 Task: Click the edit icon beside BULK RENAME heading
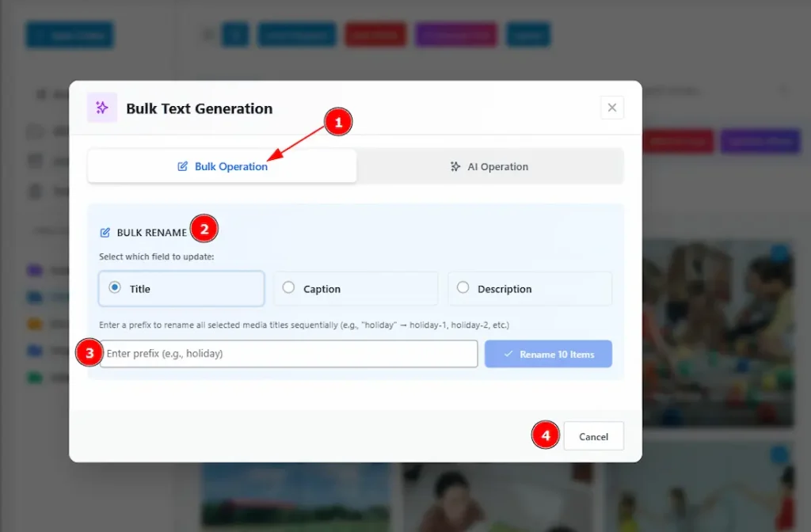[x=105, y=233]
